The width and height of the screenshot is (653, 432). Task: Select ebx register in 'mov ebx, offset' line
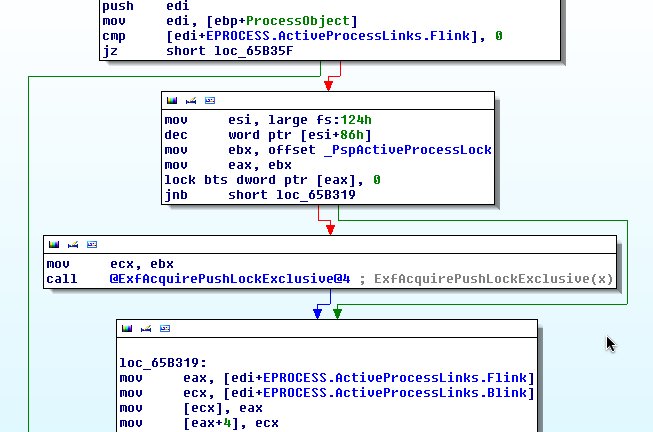tap(240, 150)
